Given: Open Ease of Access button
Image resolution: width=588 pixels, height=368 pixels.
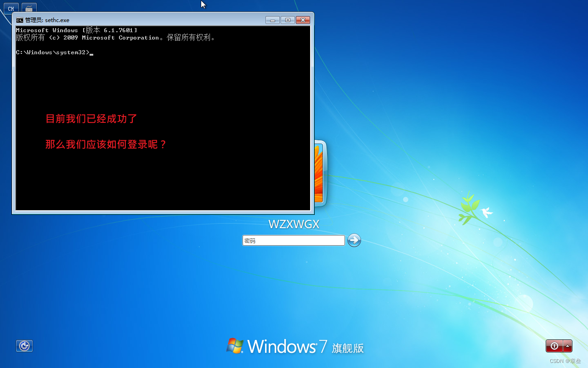Looking at the screenshot, I should click(x=24, y=346).
